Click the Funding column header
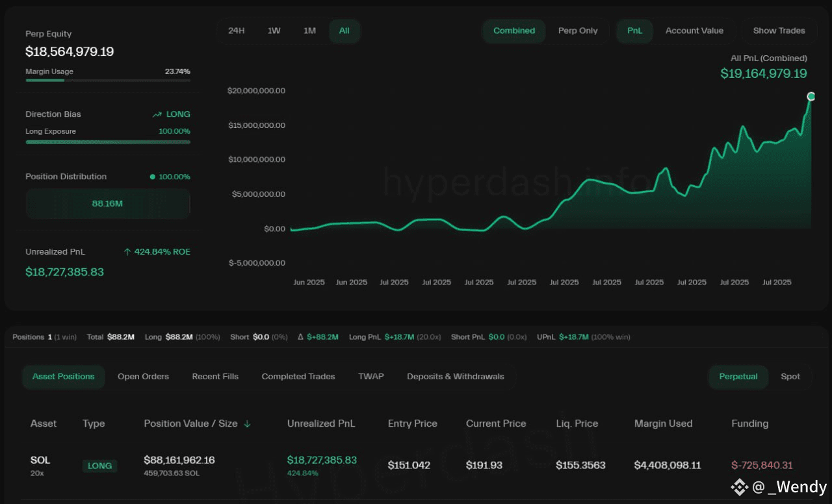832x504 pixels. (x=750, y=423)
